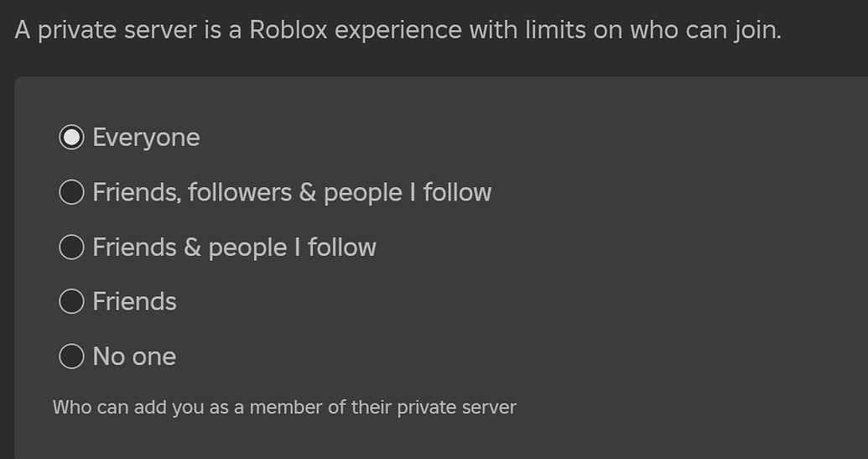Click the "Who can add you" caption
Viewport: 868px width, 459px height.
(284, 408)
